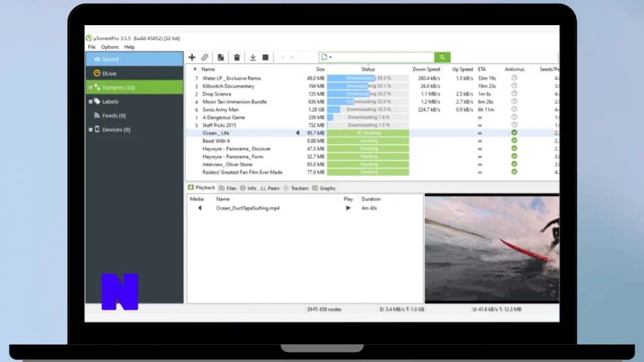The height and width of the screenshot is (362, 644).
Task: Expand the Labels tree node
Action: pos(91,101)
